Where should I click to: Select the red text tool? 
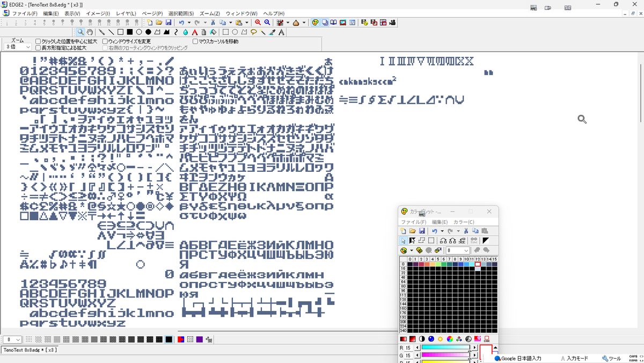194,32
